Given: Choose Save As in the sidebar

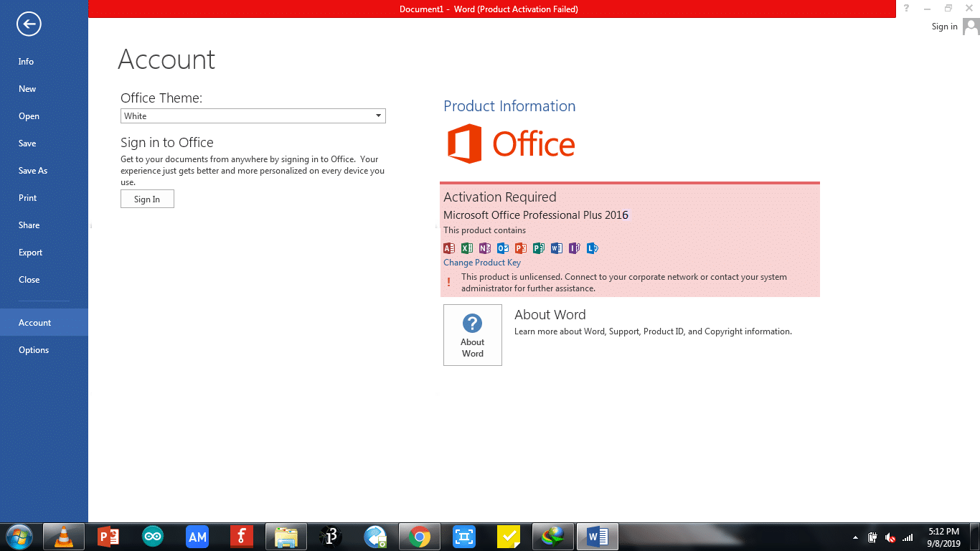Looking at the screenshot, I should tap(44, 171).
